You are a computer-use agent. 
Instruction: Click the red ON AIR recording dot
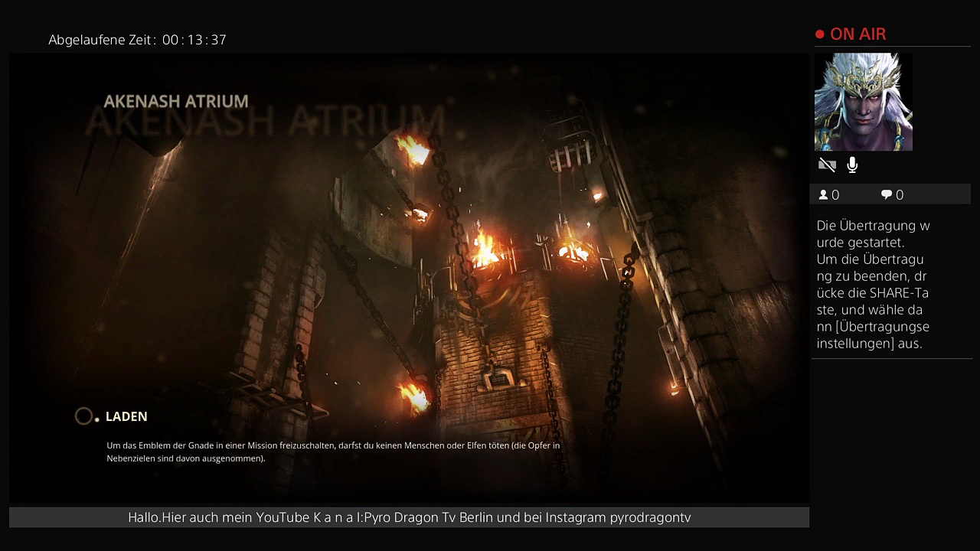[819, 34]
